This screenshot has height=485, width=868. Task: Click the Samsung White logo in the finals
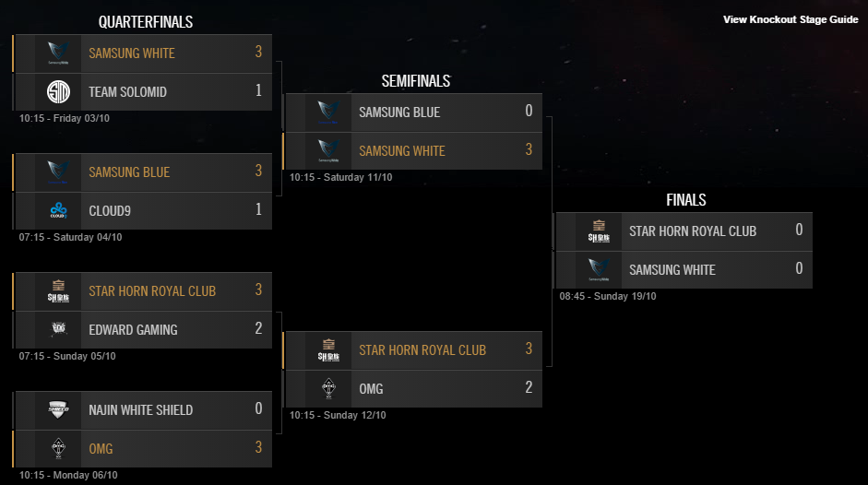click(x=599, y=269)
